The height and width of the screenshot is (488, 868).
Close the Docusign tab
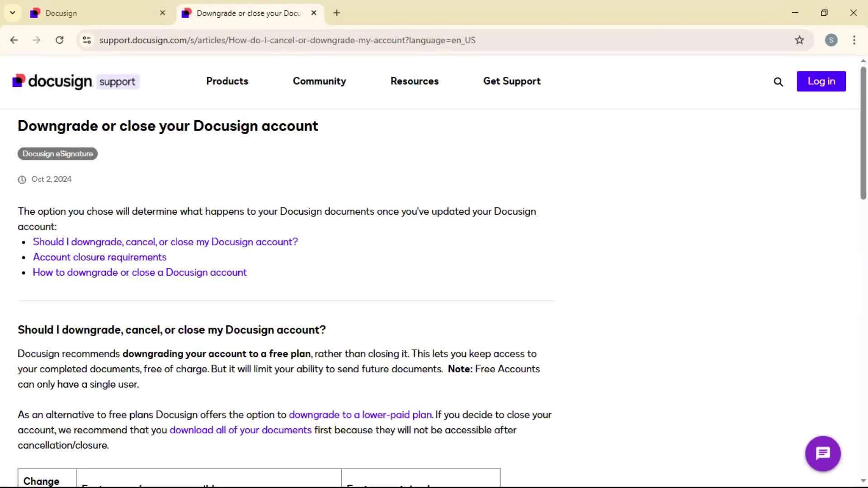pyautogui.click(x=163, y=13)
